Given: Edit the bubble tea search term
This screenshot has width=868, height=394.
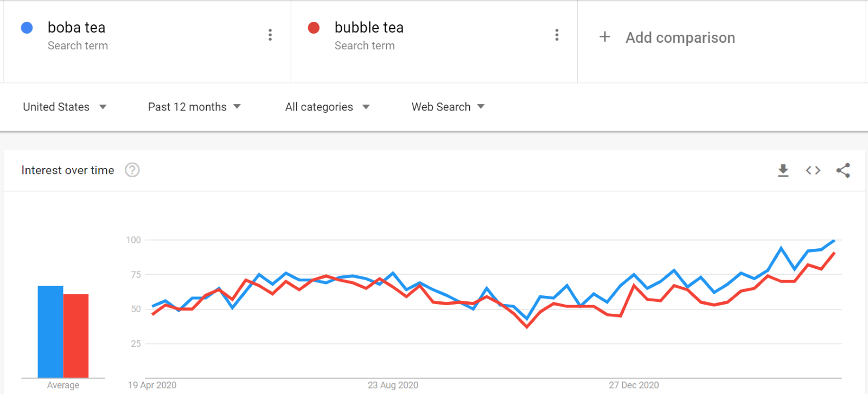Looking at the screenshot, I should pos(369,28).
